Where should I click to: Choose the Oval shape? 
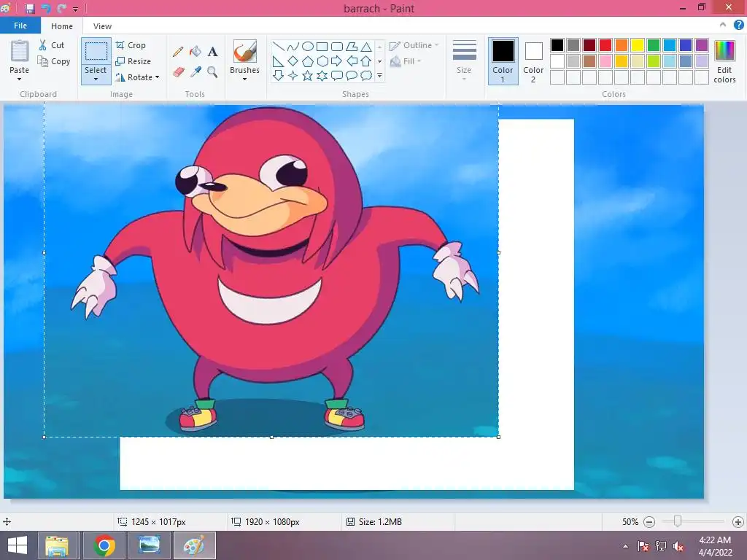(x=308, y=47)
